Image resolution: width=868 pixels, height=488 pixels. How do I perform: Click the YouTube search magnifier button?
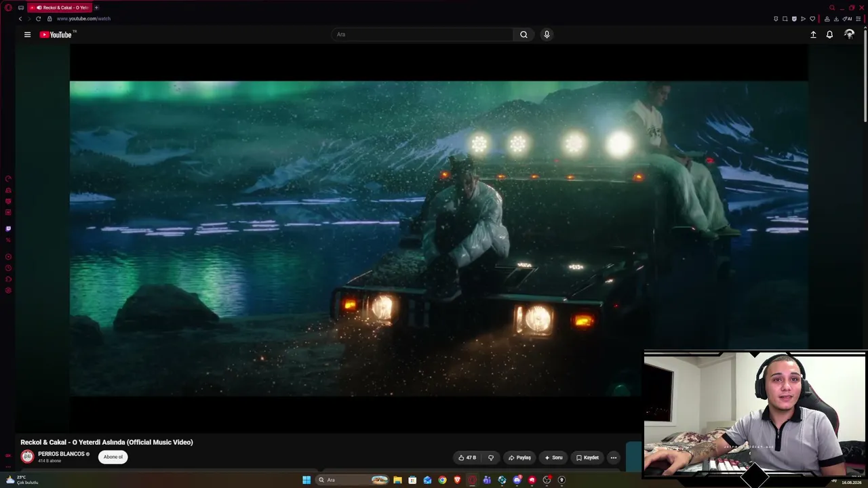[524, 35]
